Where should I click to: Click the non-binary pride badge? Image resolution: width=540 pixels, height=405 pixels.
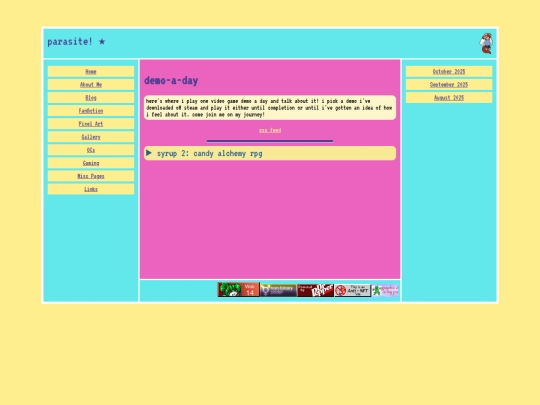point(278,290)
